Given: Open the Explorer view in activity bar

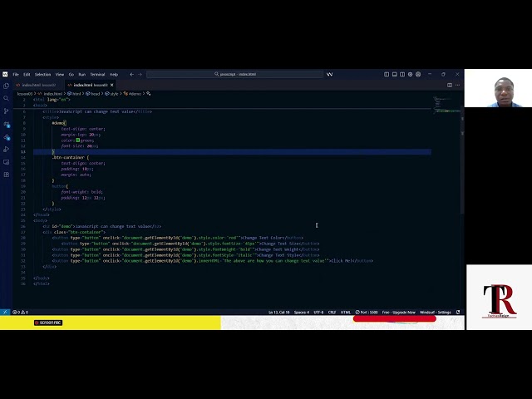Looking at the screenshot, I should click(6, 86).
